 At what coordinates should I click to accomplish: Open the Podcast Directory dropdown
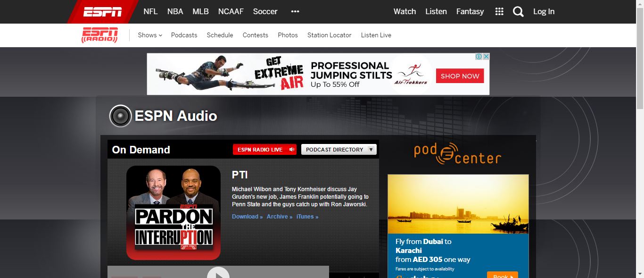point(339,150)
